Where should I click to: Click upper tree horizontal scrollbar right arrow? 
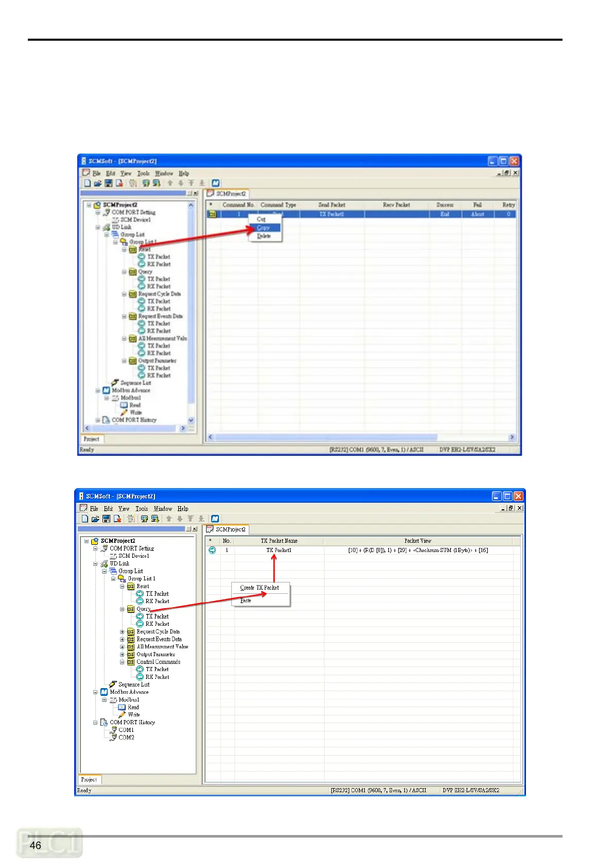(183, 428)
